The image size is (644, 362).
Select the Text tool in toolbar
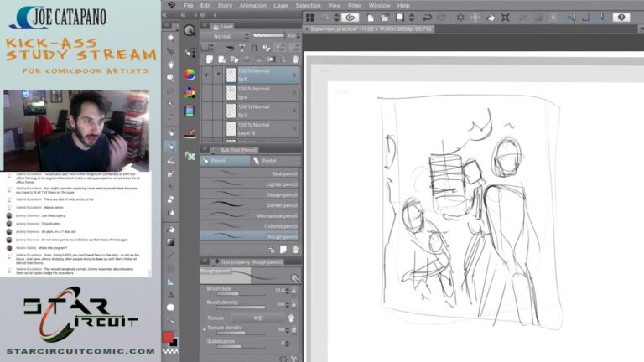coord(170,295)
